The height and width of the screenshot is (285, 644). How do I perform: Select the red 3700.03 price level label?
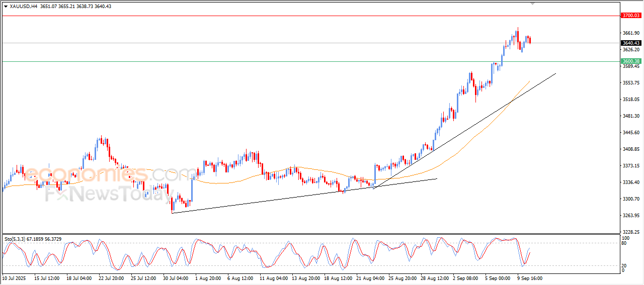(x=631, y=16)
